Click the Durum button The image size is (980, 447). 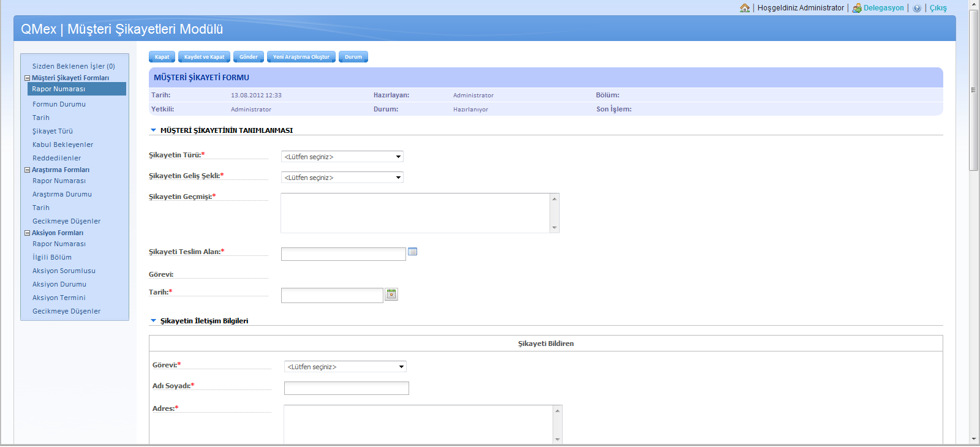click(353, 57)
